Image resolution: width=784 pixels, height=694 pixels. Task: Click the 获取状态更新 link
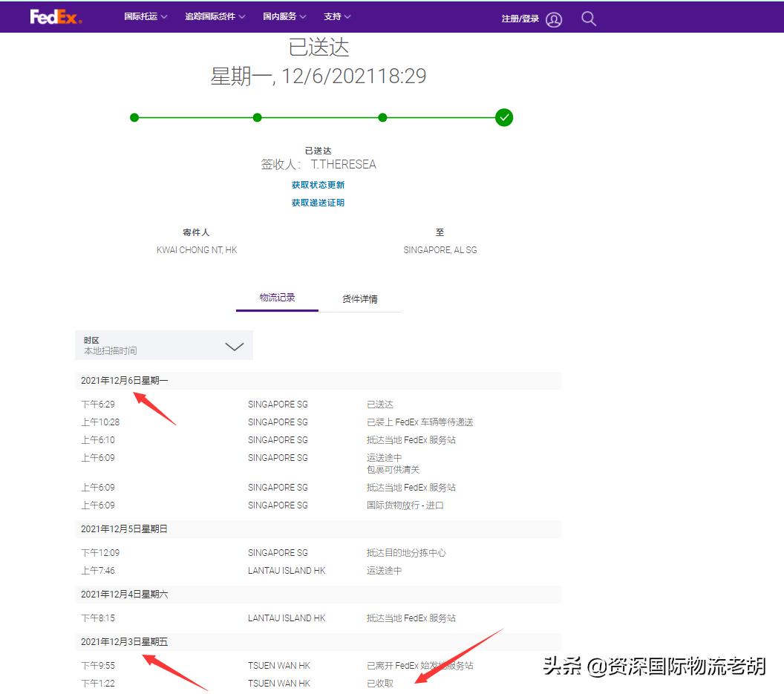(x=318, y=185)
